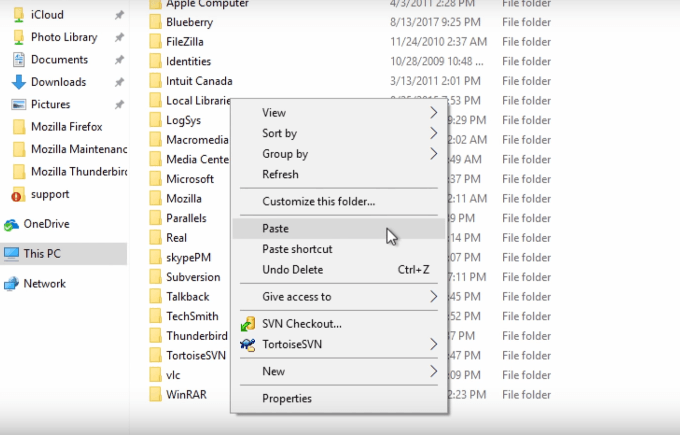Select Mozilla Maintenance folder in sidebar
680x435 pixels.
70,149
